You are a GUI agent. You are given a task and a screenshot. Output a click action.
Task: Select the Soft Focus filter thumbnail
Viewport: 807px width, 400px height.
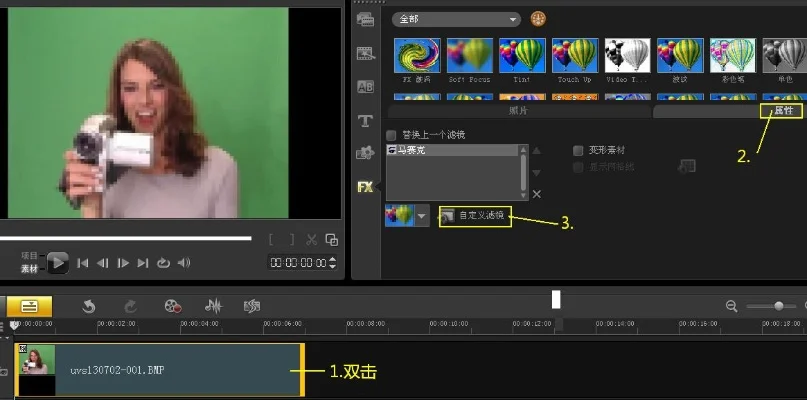[470, 55]
